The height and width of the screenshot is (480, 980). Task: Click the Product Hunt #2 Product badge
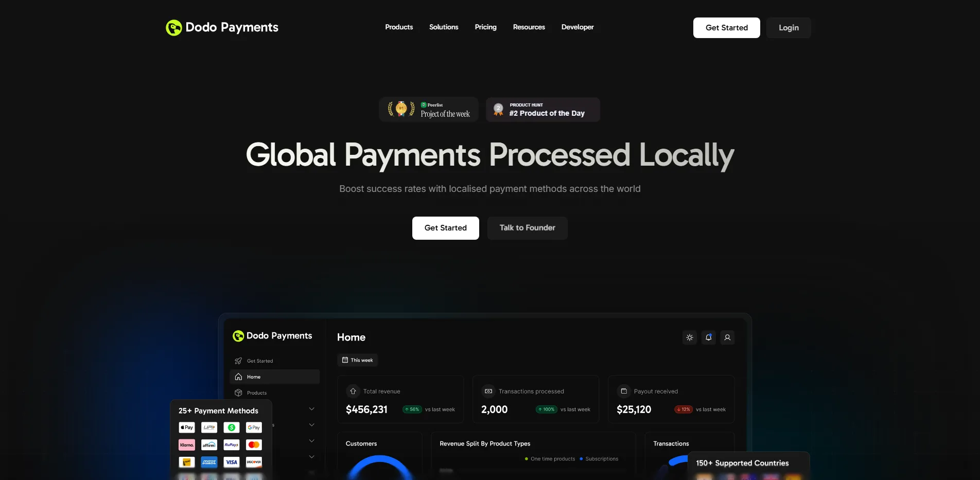pos(542,109)
